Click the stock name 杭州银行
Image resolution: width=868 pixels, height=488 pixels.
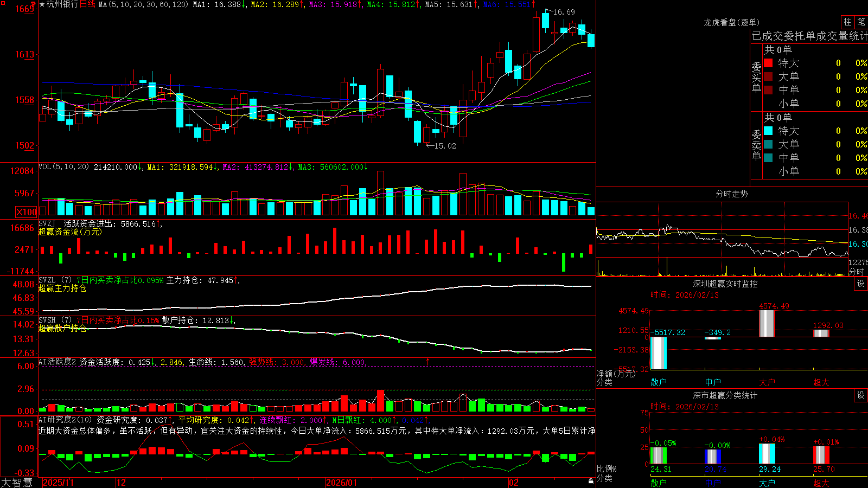[x=62, y=4]
